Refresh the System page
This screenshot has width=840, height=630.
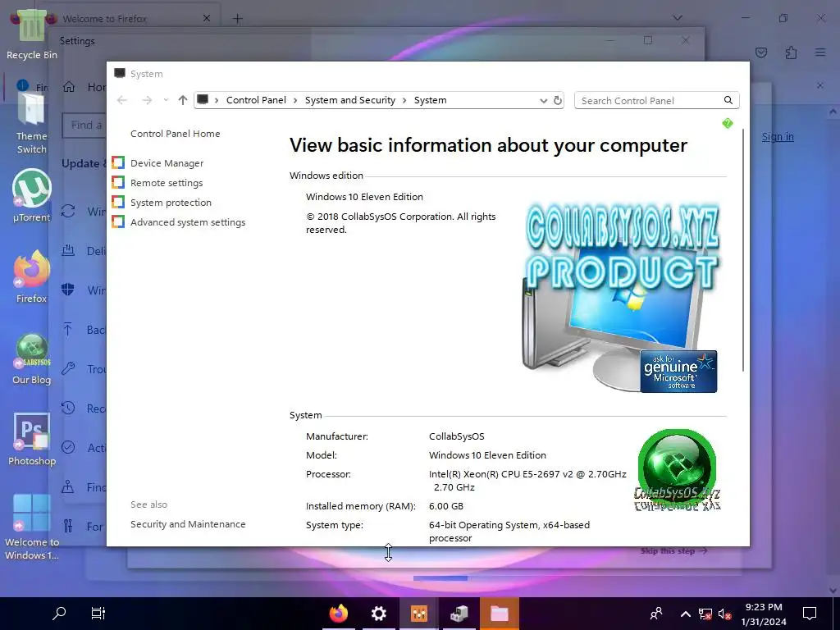[x=558, y=100]
